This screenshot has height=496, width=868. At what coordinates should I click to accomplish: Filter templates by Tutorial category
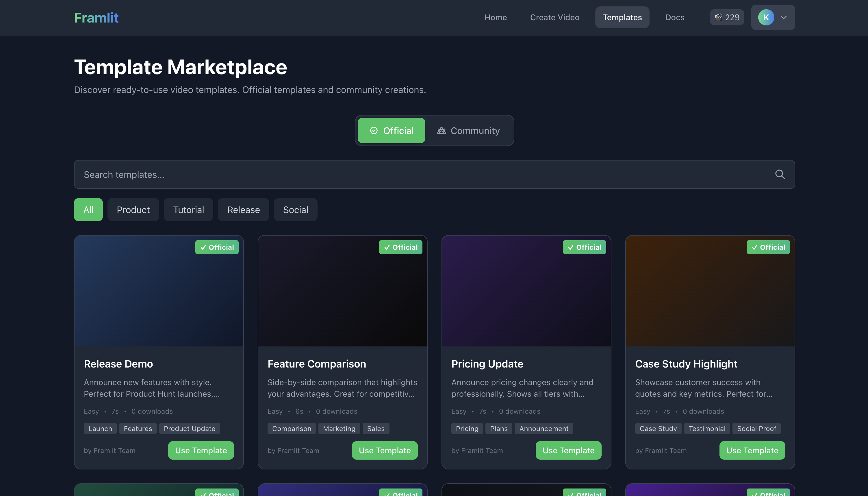pos(188,210)
